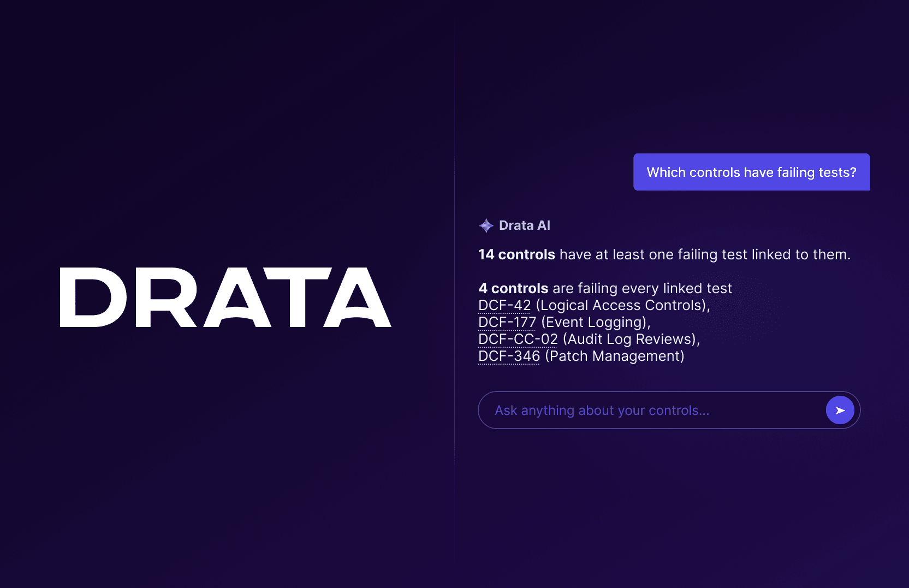Click the Drata AI sparkle icon

click(x=486, y=225)
